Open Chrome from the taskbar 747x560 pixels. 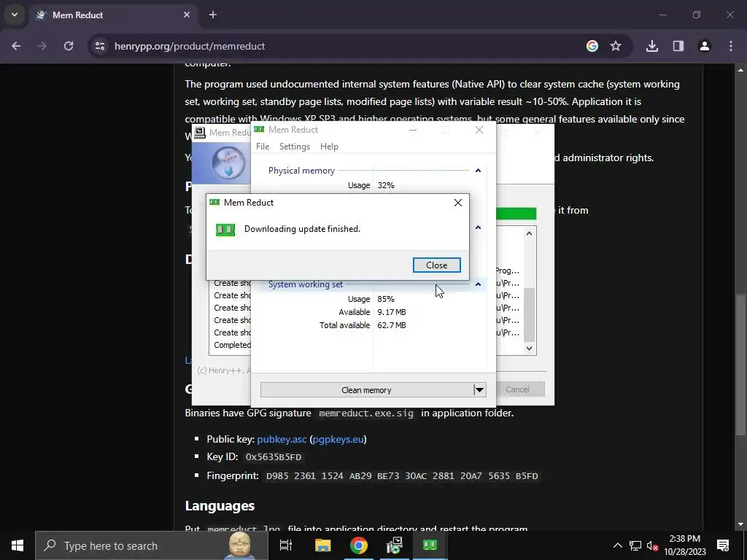359,545
